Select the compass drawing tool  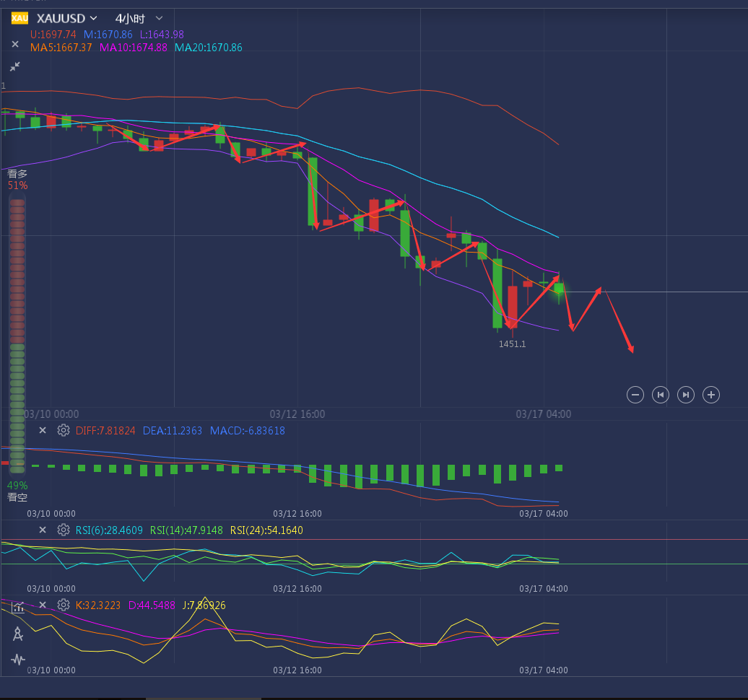pos(17,634)
